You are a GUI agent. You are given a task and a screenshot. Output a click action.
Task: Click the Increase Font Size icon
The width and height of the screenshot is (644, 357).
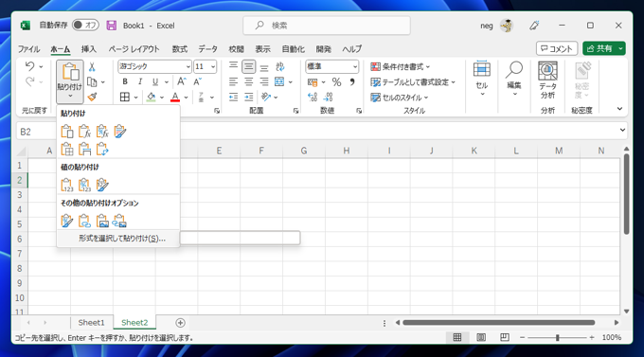click(182, 81)
